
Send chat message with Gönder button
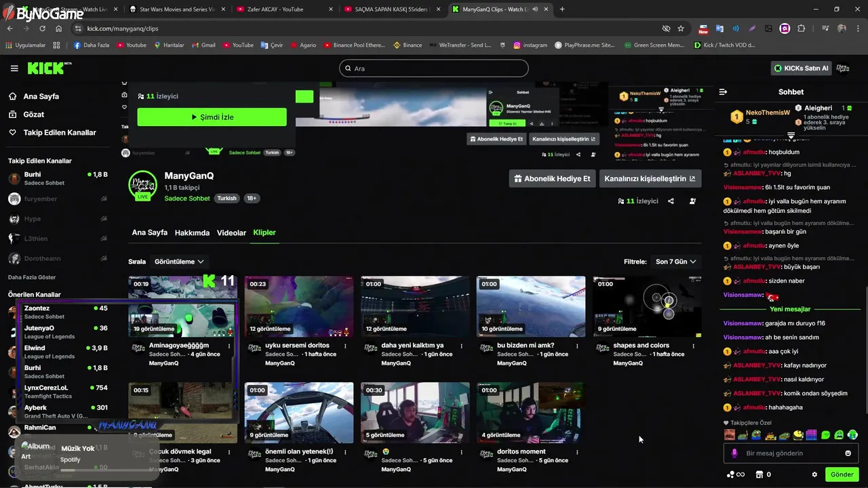coord(842,474)
